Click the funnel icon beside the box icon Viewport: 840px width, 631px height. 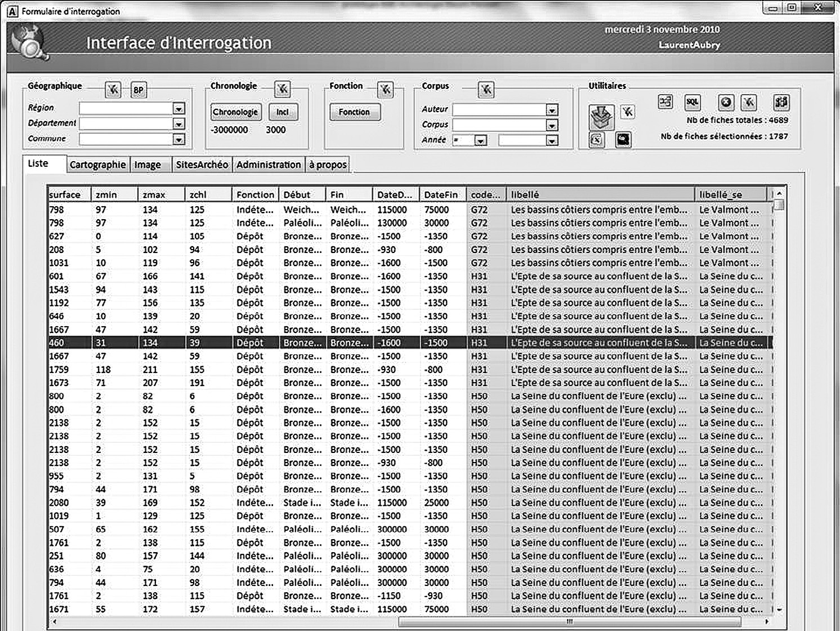(x=627, y=112)
